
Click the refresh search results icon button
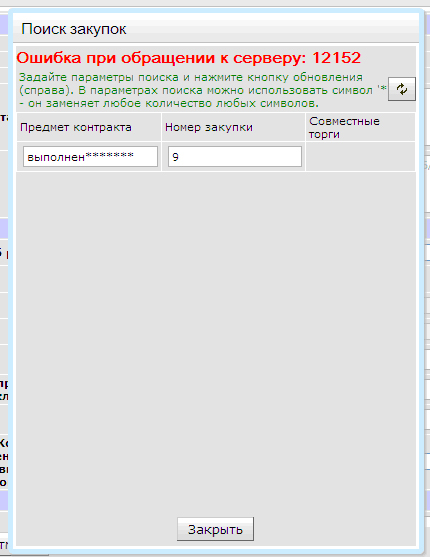[x=402, y=89]
